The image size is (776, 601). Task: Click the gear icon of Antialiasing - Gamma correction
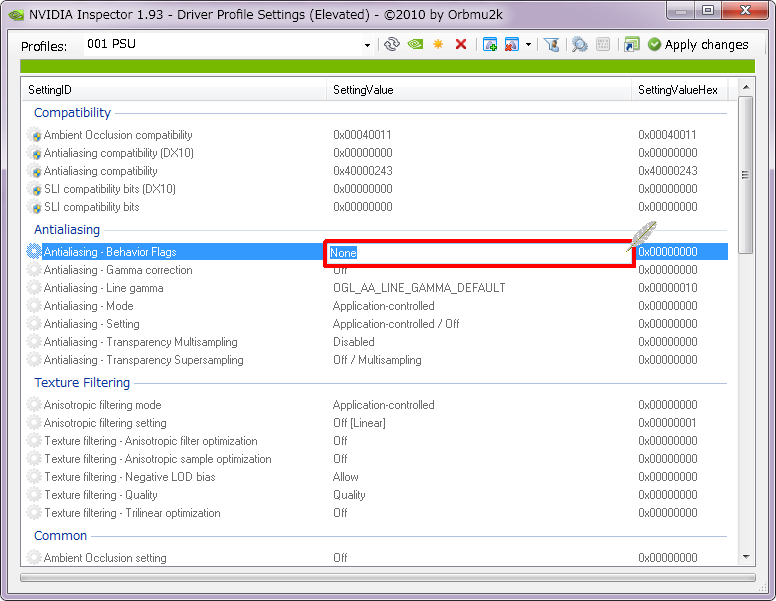pyautogui.click(x=34, y=270)
